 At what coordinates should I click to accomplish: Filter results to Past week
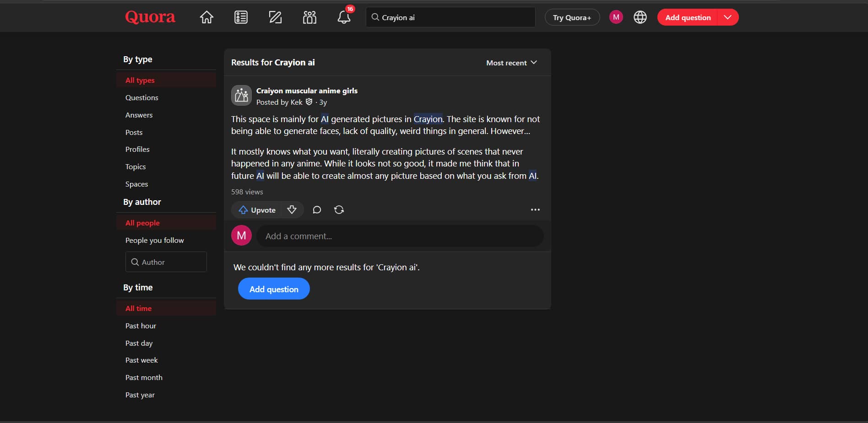point(141,360)
